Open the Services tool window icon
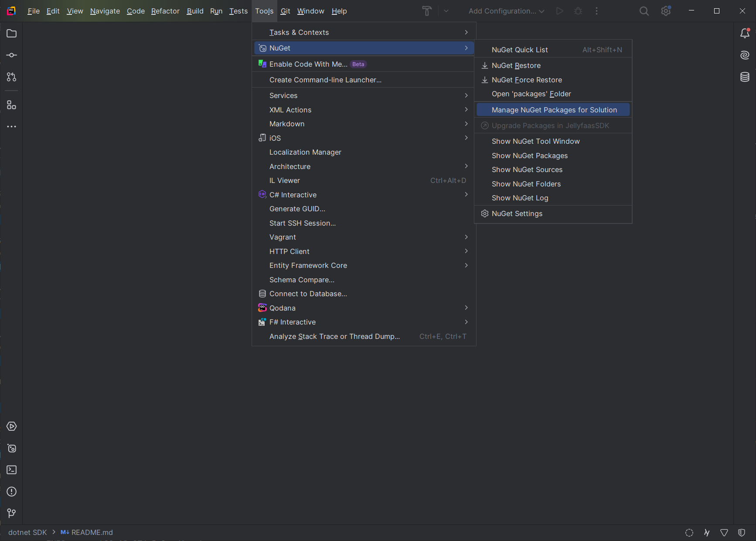This screenshot has width=756, height=541. pyautogui.click(x=12, y=426)
